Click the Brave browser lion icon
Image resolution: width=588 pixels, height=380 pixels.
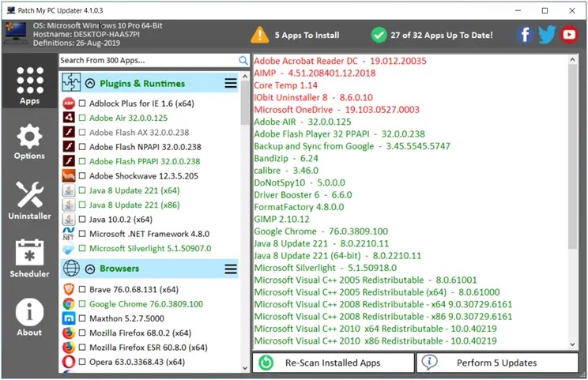tap(69, 289)
